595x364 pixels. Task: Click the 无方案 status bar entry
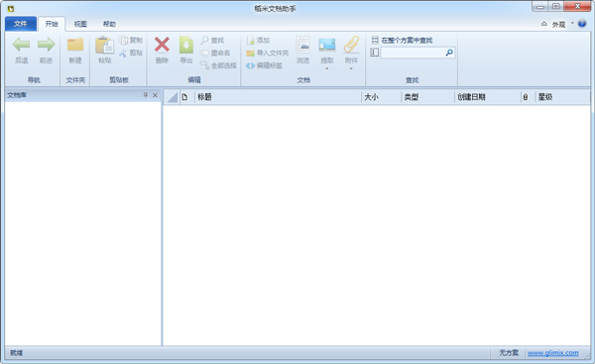pyautogui.click(x=509, y=353)
